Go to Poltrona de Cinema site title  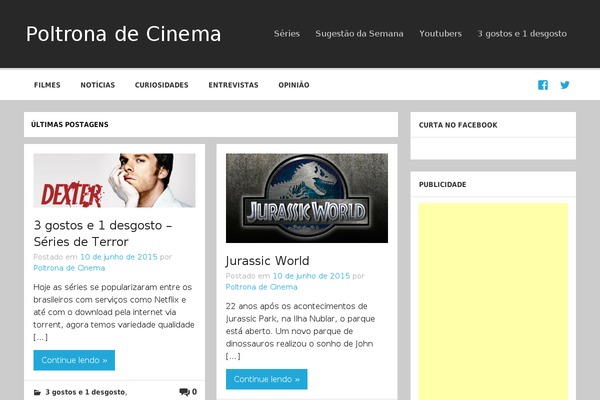[123, 34]
